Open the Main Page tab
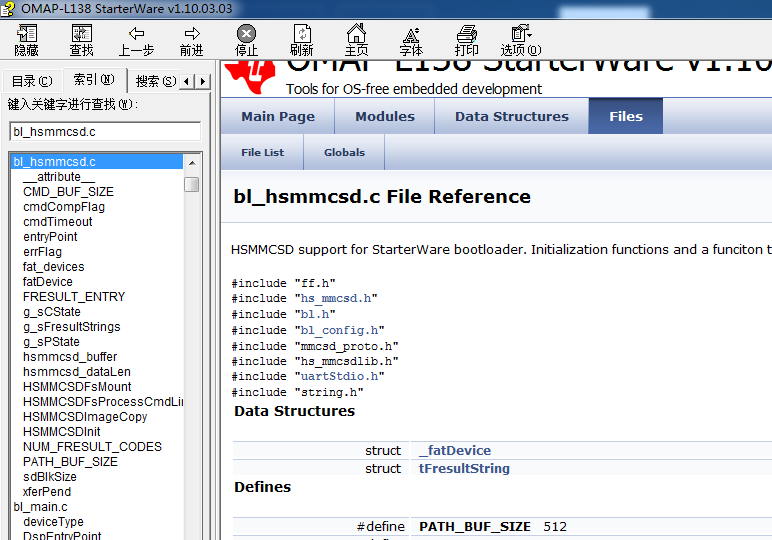Viewport: 772px width, 540px height. [278, 117]
